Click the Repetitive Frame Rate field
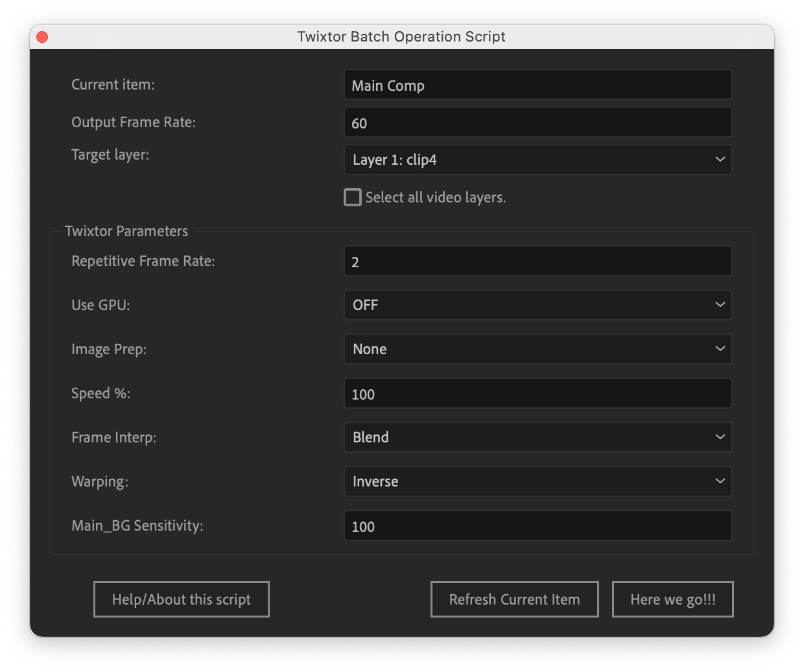 (538, 261)
